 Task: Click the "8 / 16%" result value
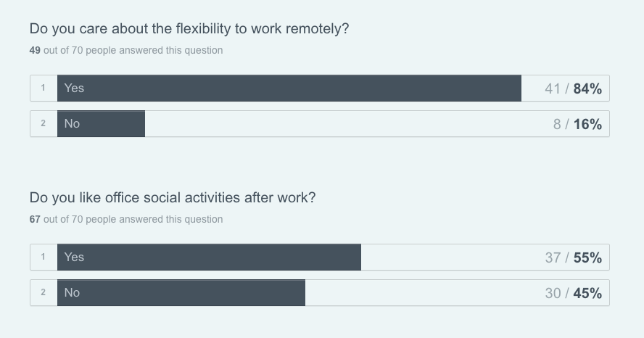[x=577, y=124]
